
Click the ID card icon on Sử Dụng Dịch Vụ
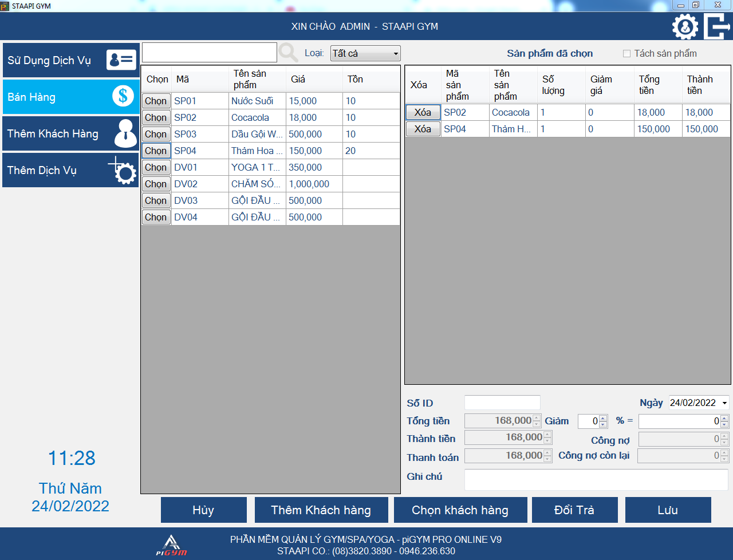pos(121,60)
